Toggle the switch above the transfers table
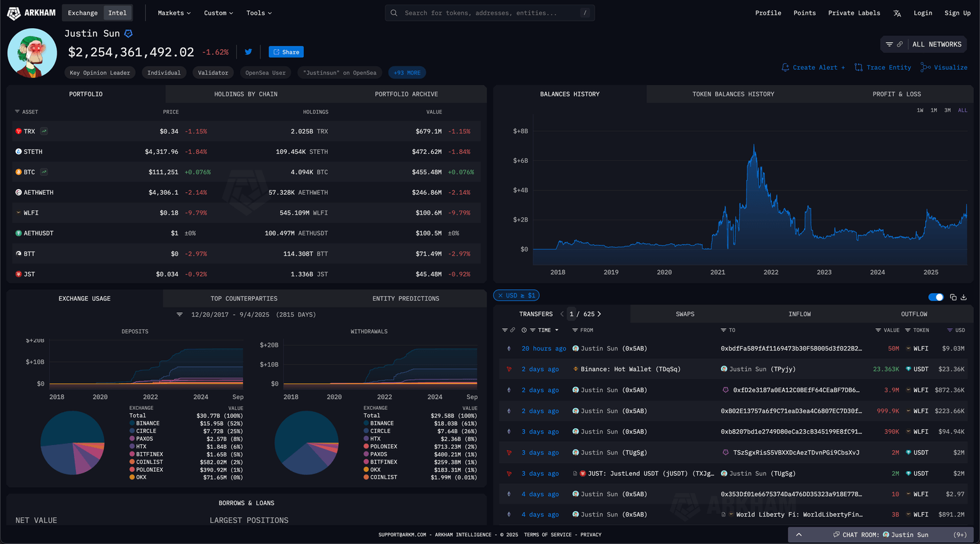This screenshot has width=980, height=544. 935,297
